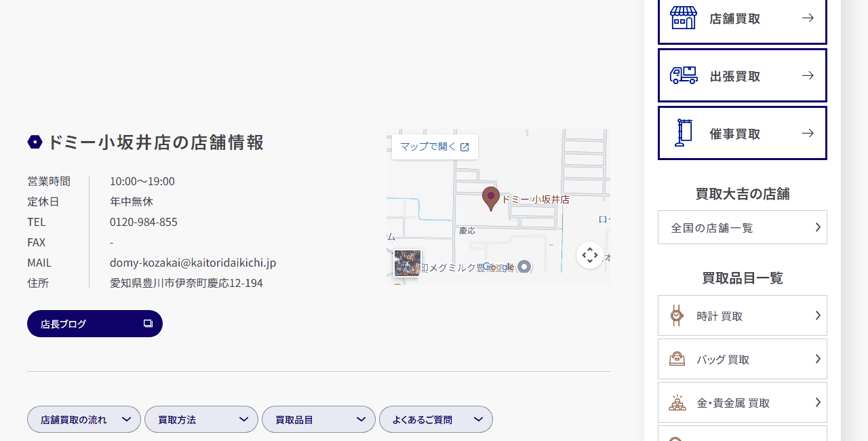868x441 pixels.
Task: Click chevron on 時計 買取 row
Action: tap(818, 315)
